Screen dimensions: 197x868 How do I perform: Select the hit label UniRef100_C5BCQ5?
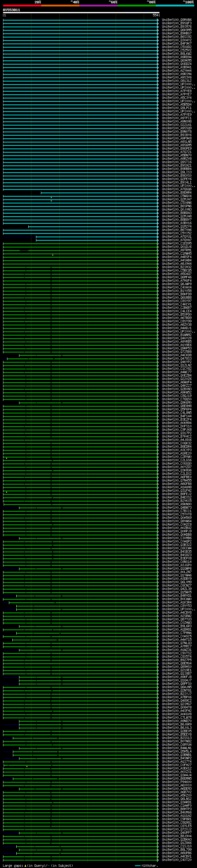click(177, 270)
